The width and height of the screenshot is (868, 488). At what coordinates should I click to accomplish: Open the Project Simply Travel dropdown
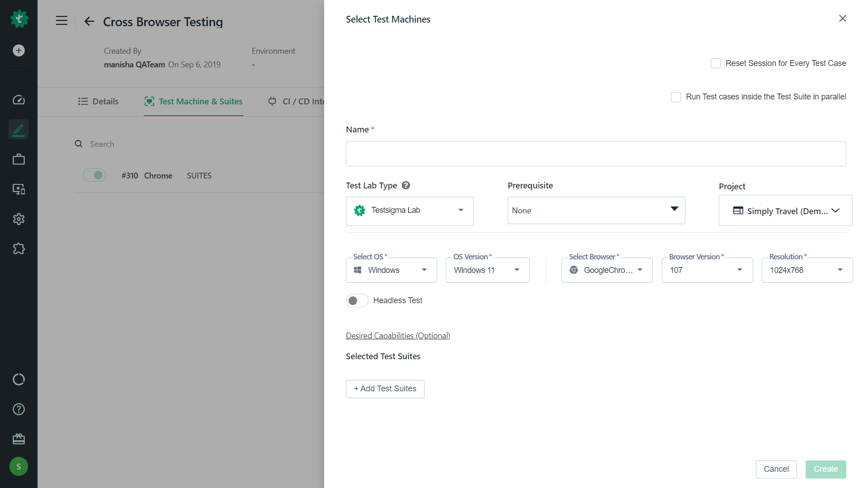(786, 211)
